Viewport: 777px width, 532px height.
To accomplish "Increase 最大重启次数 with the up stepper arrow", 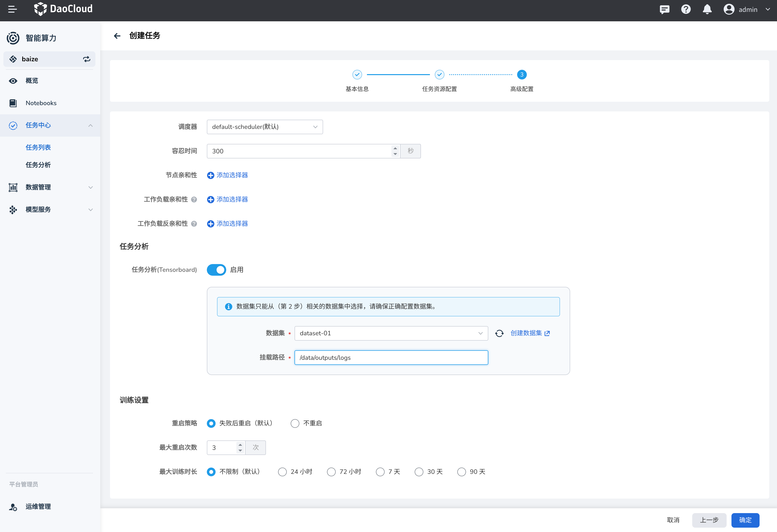I will (x=240, y=445).
